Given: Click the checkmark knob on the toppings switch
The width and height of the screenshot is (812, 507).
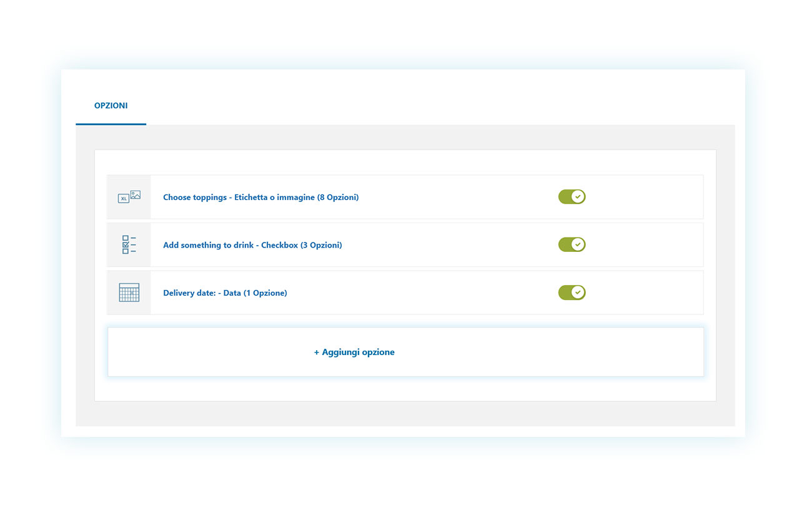Looking at the screenshot, I should [578, 197].
